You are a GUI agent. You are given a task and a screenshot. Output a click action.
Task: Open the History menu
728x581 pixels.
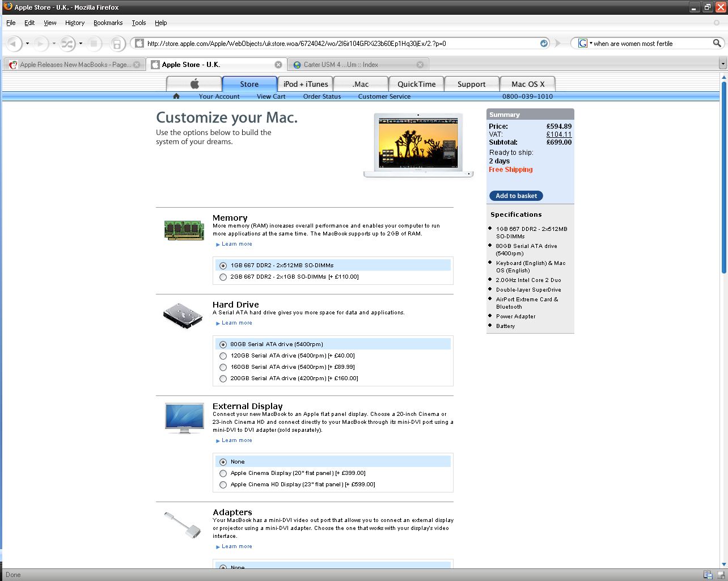tap(74, 23)
